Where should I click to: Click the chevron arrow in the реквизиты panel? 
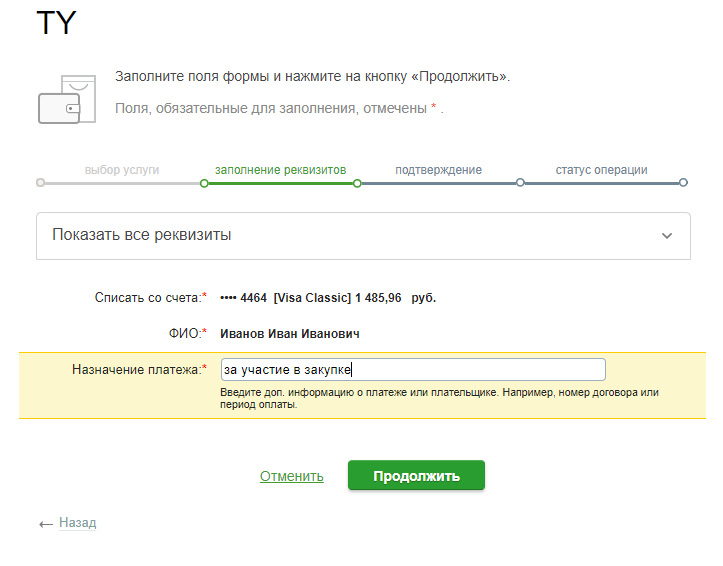[667, 236]
